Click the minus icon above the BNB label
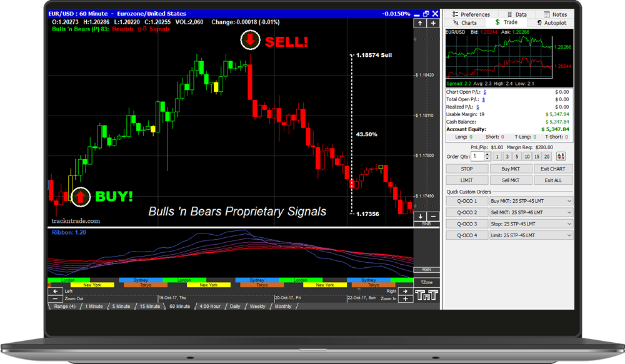The image size is (625, 364). click(433, 216)
